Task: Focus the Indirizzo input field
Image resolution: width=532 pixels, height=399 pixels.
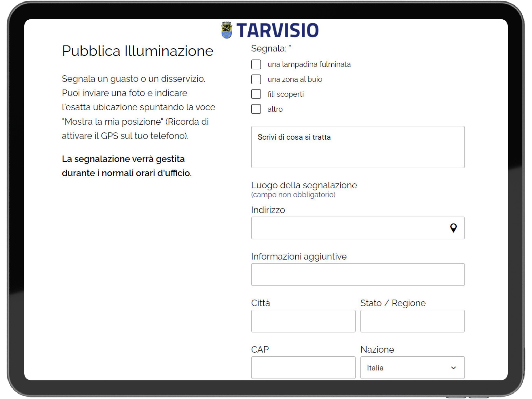Action: click(358, 228)
